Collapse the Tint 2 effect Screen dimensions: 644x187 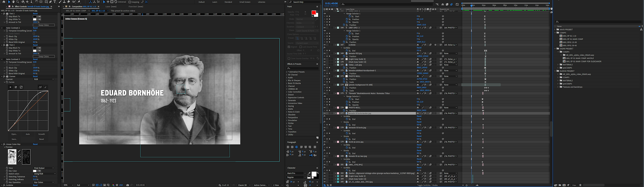2,14
